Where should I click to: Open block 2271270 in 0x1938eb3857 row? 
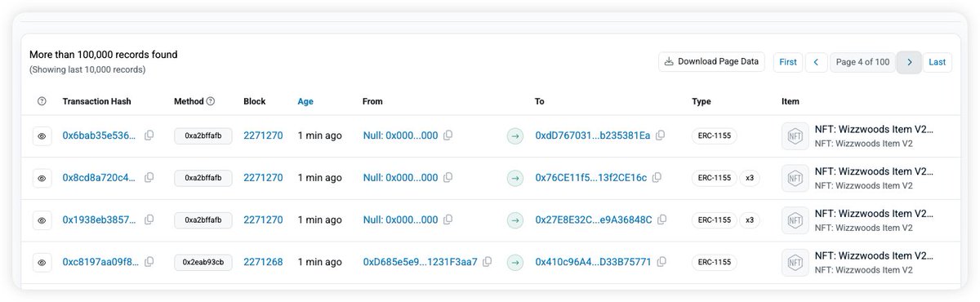[x=263, y=220]
